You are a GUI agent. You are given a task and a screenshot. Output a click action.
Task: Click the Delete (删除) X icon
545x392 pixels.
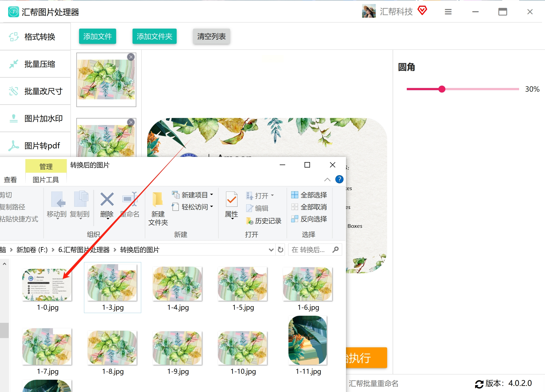tap(107, 199)
